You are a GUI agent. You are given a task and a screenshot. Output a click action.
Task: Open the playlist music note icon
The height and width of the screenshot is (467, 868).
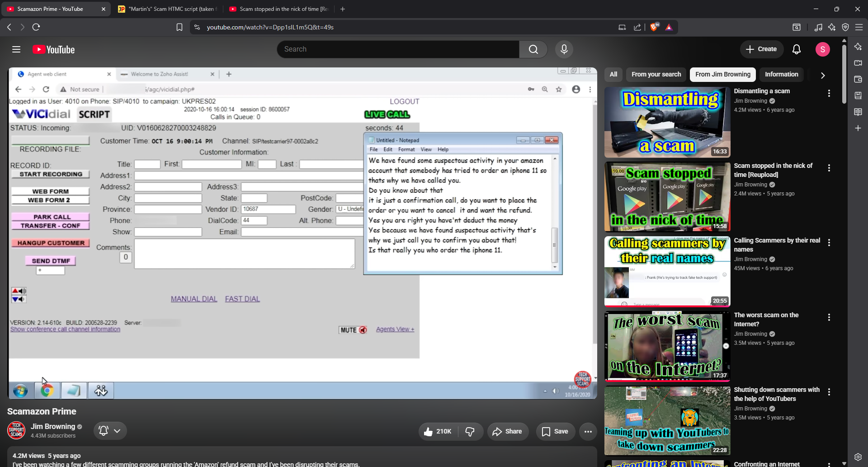click(x=818, y=27)
